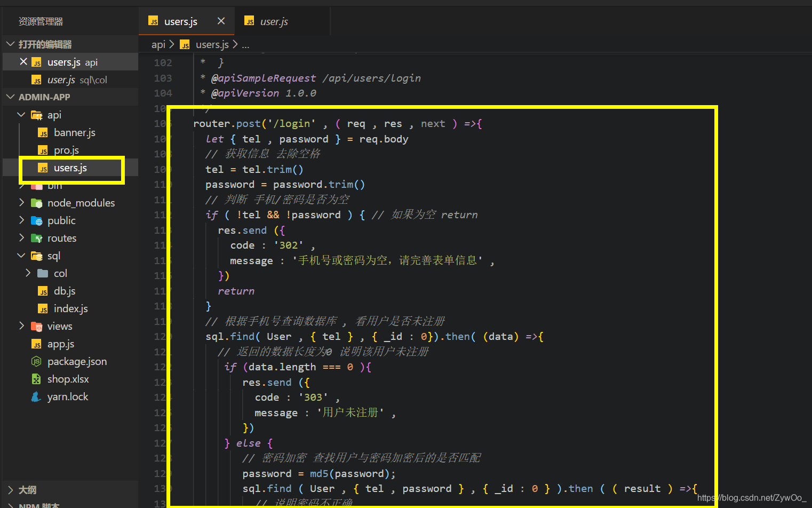This screenshot has width=812, height=508.
Task: Collapse the open editors section
Action: click(10, 44)
